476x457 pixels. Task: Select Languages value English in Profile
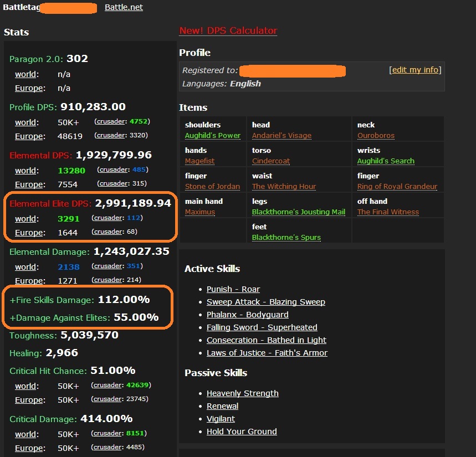[x=245, y=84]
